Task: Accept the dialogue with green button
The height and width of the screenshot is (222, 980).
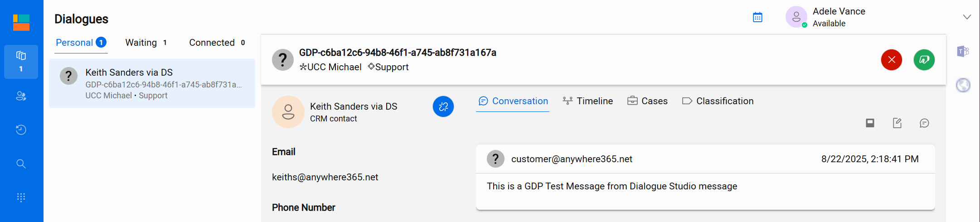Action: [x=924, y=60]
